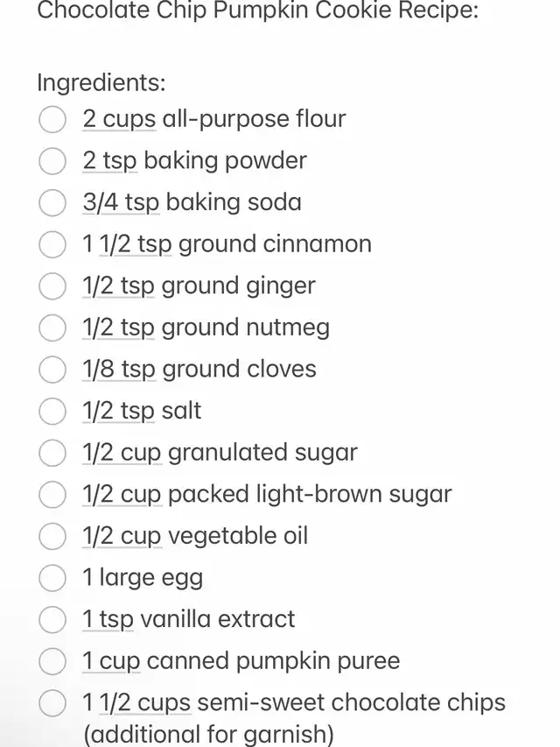Image resolution: width=560 pixels, height=747 pixels.
Task: Mark packed light-brown sugar as done
Action: [x=52, y=495]
